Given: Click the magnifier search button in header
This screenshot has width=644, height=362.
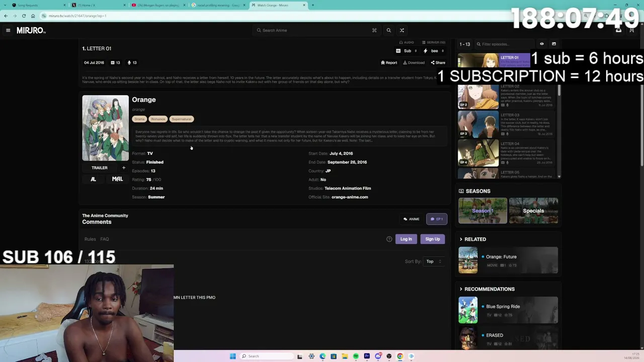Looking at the screenshot, I should click(388, 30).
